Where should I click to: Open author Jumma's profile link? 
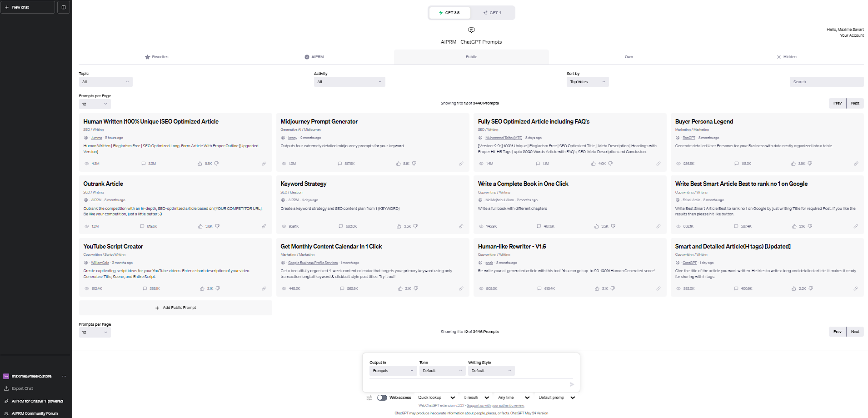pyautogui.click(x=96, y=138)
